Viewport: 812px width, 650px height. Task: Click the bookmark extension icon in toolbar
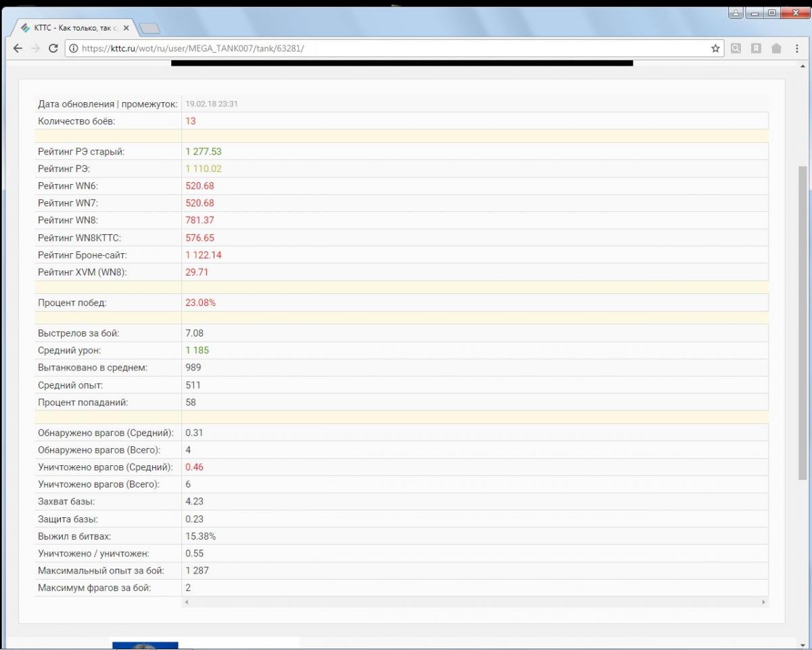pyautogui.click(x=756, y=48)
